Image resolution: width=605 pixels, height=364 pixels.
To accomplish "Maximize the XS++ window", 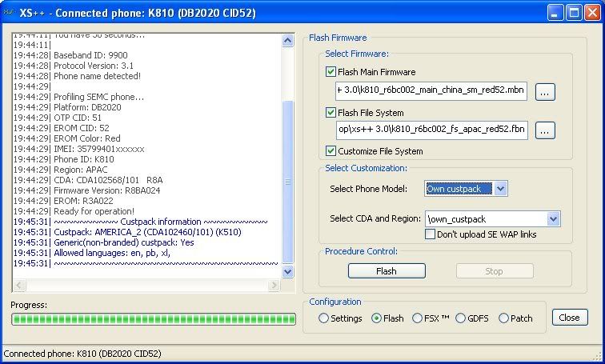I will coord(574,12).
